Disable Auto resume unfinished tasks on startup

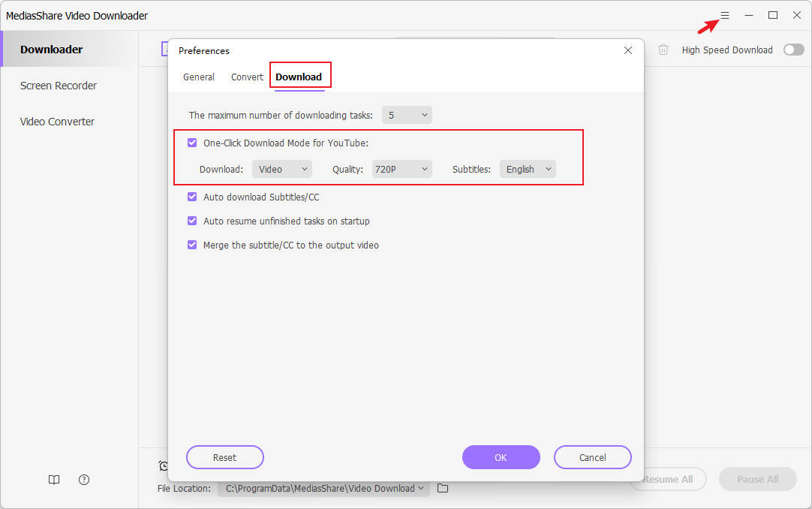(192, 221)
